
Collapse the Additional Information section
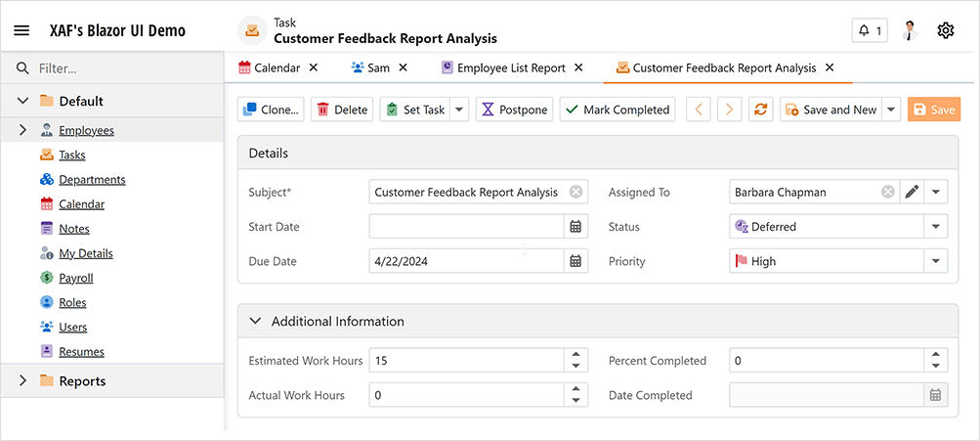pyautogui.click(x=256, y=321)
